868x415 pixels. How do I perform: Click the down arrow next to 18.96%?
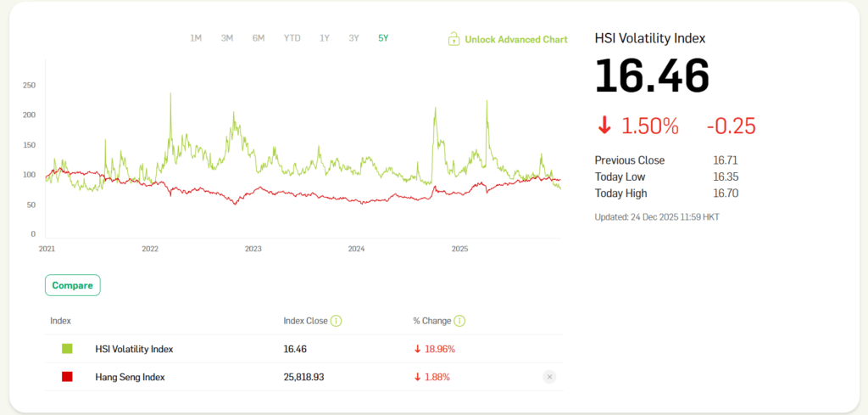click(417, 349)
